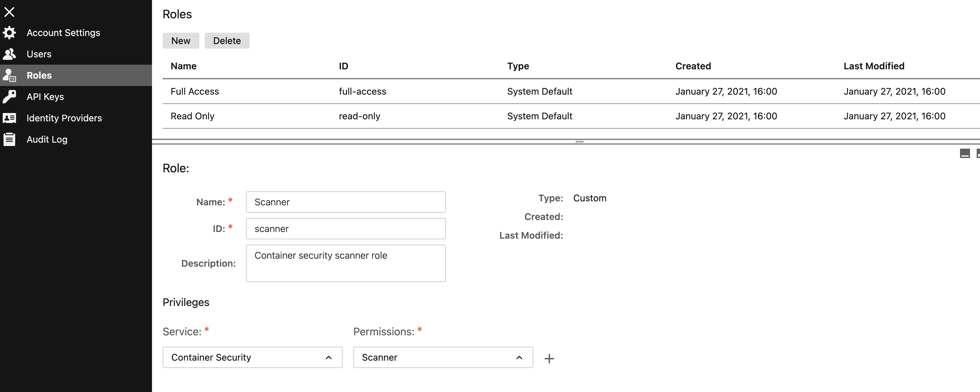
Task: Expand the Container Security service dropdown
Action: pos(329,357)
